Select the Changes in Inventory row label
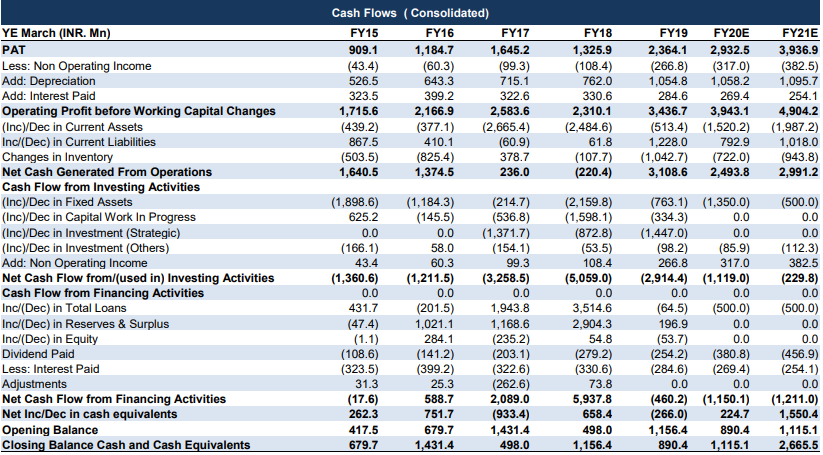Viewport: 823px width, 455px height. tap(55, 156)
